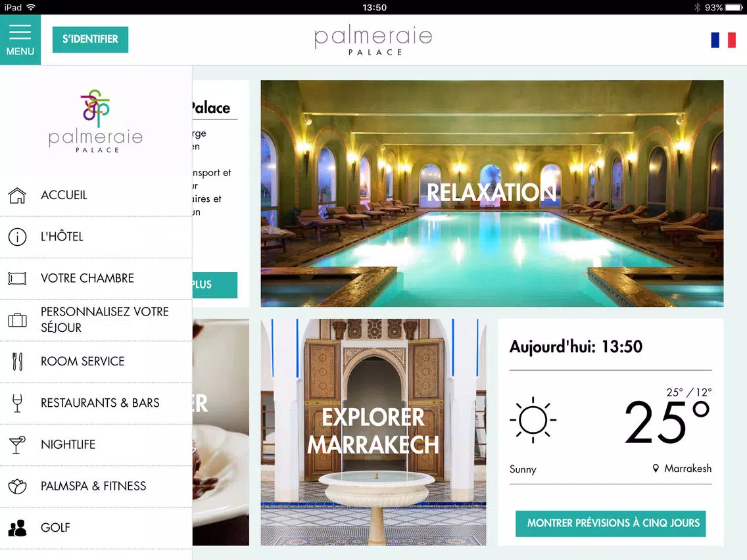
Task: Open the Explorer Marrakech tile
Action: coord(373,432)
